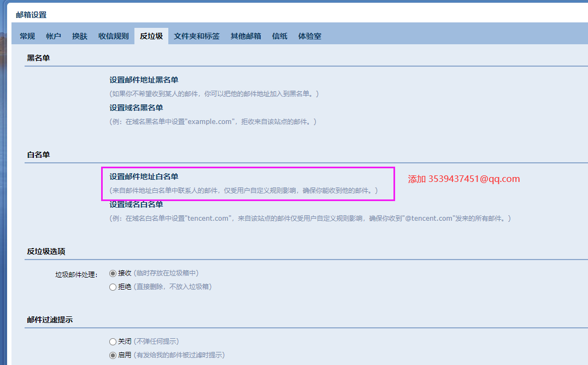Image resolution: width=588 pixels, height=365 pixels.
Task: Choose 启用 radio for filter notifications
Action: click(x=113, y=355)
